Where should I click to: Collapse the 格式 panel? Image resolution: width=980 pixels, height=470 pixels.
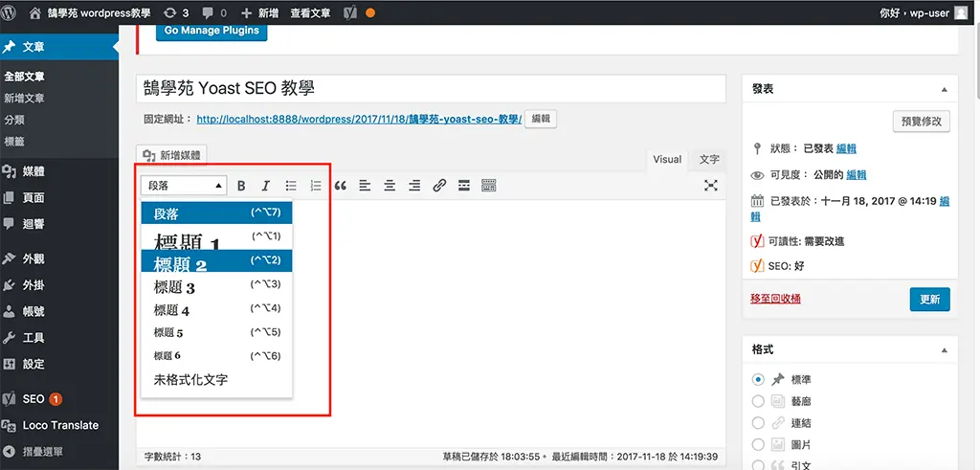coord(944,350)
